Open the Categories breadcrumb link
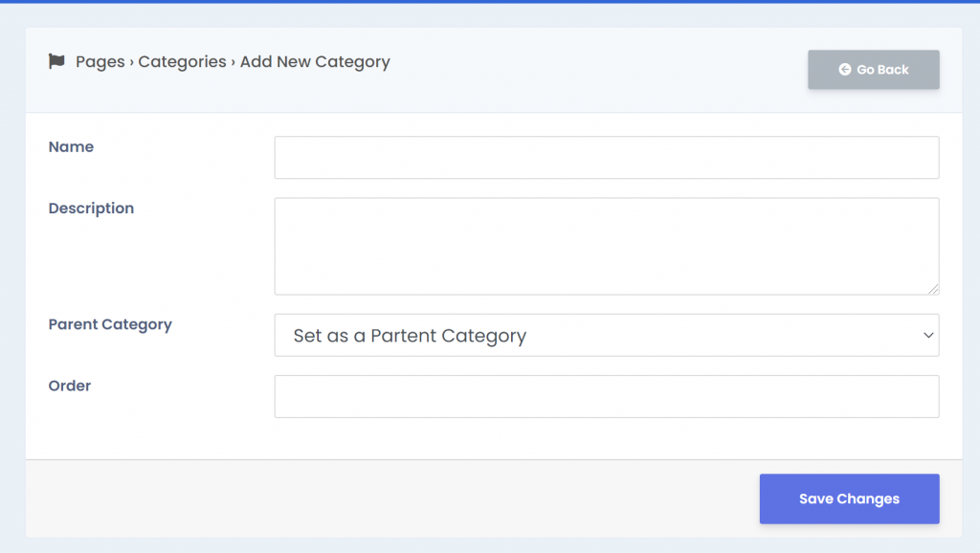Screen dimensions: 980x553 pyautogui.click(x=182, y=62)
